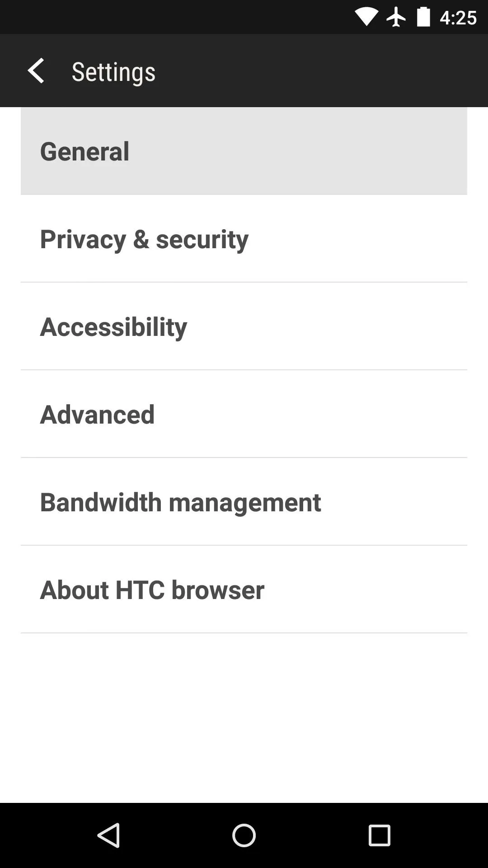Viewport: 488px width, 868px height.
Task: View HTC browser version info entry
Action: click(244, 590)
